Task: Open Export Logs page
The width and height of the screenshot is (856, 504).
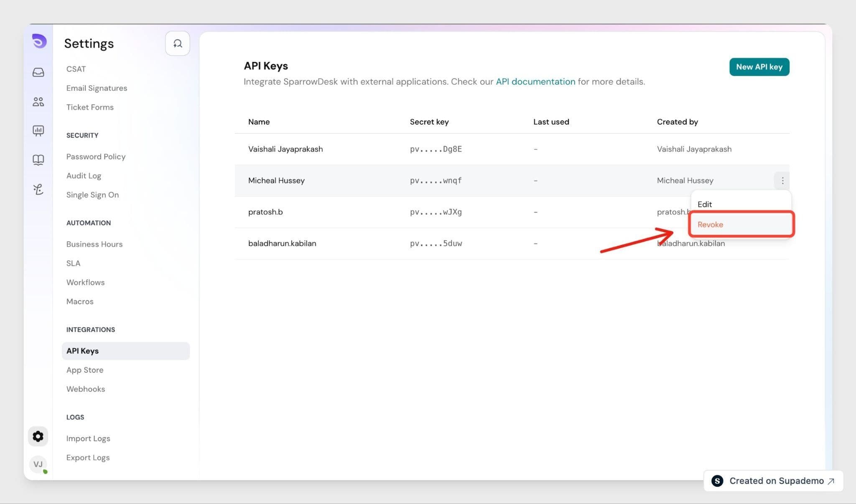Action: pos(88,458)
